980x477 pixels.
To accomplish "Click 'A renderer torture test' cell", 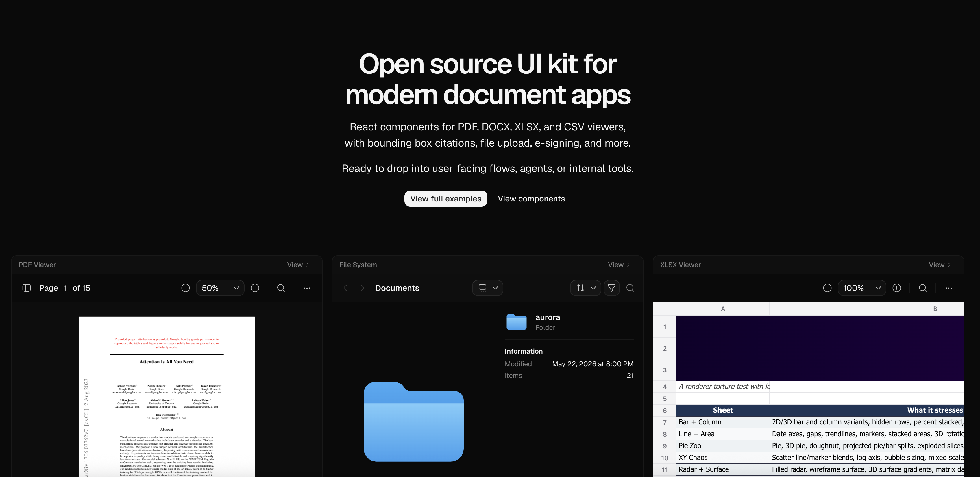I will [723, 387].
